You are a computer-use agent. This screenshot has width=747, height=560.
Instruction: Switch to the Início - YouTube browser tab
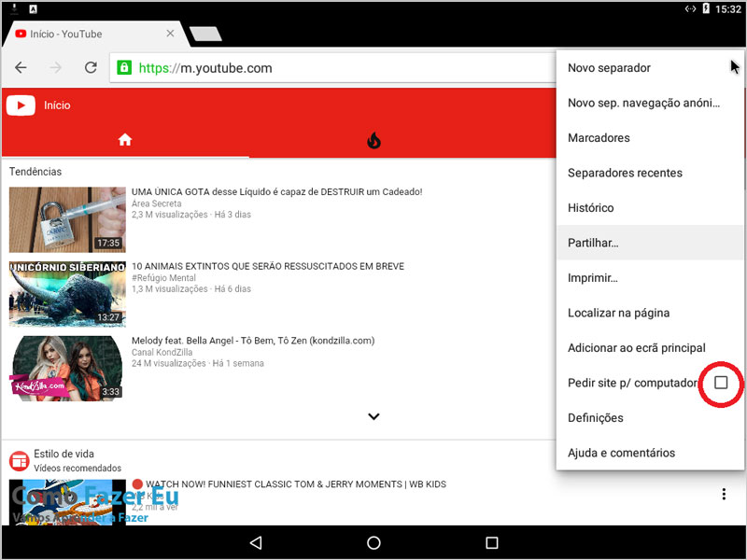[x=95, y=34]
